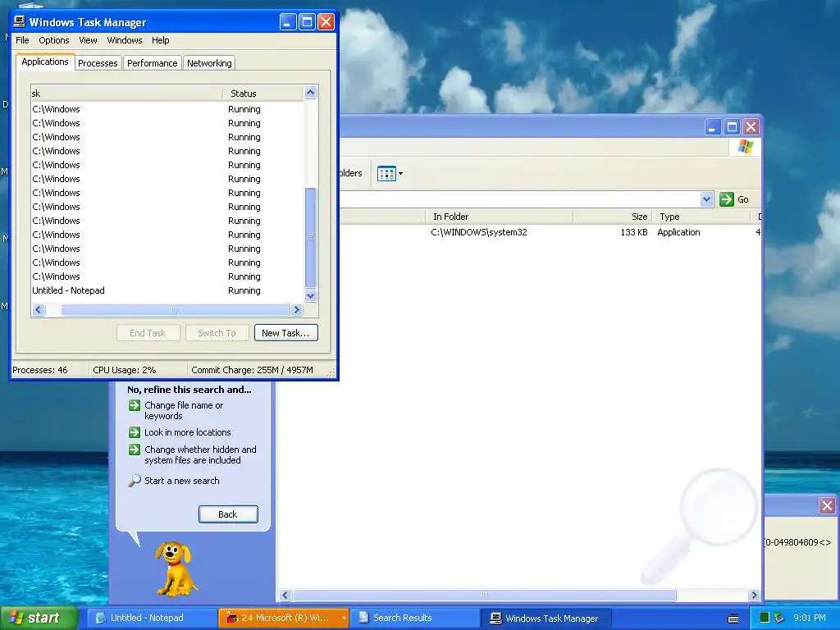
Task: Click the task list horizontal scrollbar thumb
Action: (x=175, y=309)
